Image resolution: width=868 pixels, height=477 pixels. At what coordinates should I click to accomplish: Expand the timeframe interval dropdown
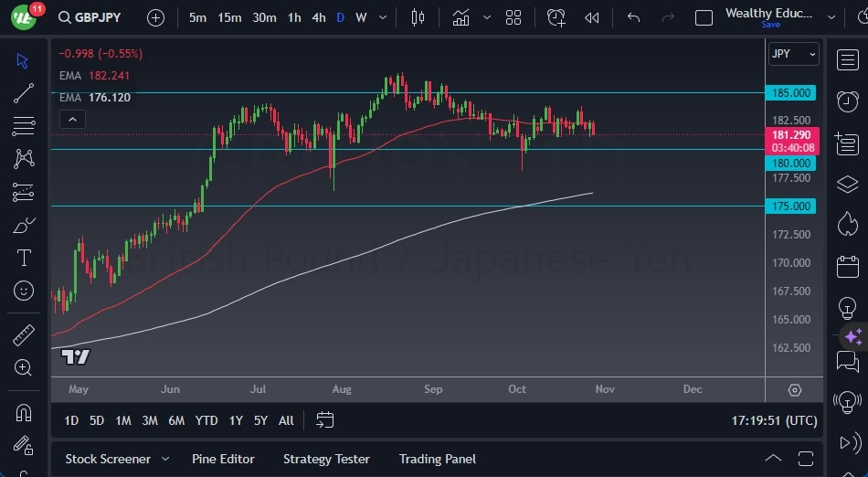pyautogui.click(x=383, y=17)
